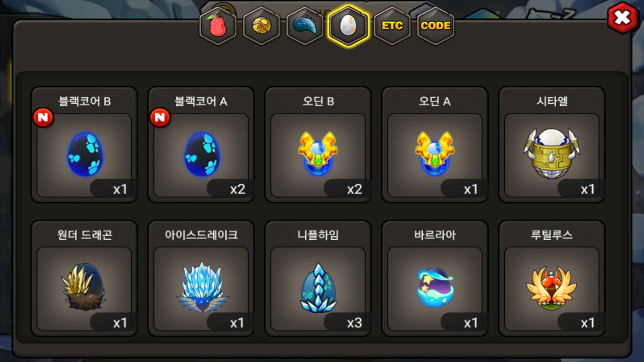This screenshot has height=362, width=644.
Task: Tap the N badge on 블랙코어 A
Action: click(x=160, y=117)
